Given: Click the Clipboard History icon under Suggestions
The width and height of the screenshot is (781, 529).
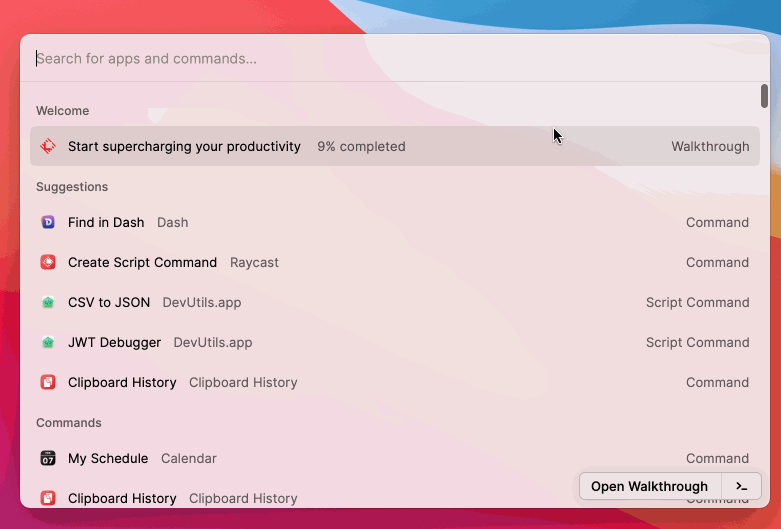Looking at the screenshot, I should tap(48, 382).
